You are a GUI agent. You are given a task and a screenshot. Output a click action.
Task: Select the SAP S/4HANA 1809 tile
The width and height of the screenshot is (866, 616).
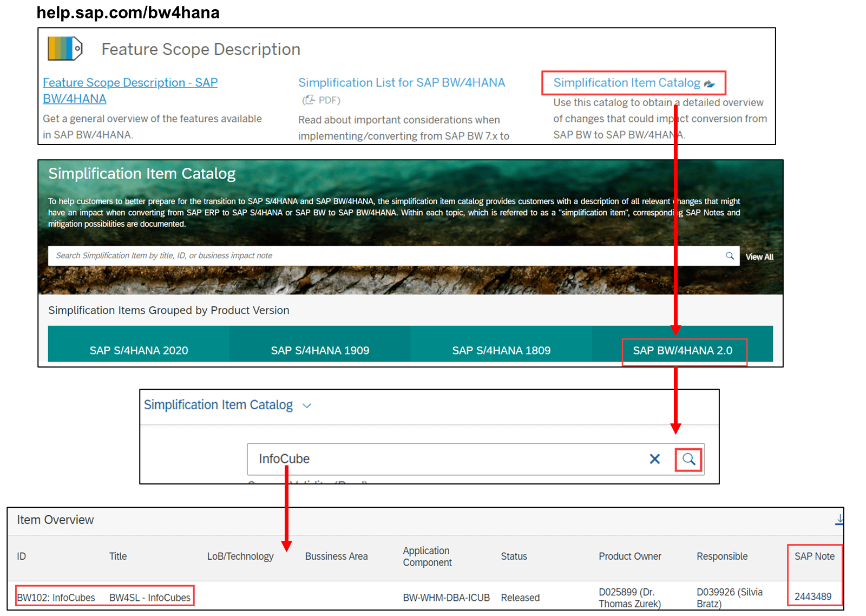coord(501,344)
